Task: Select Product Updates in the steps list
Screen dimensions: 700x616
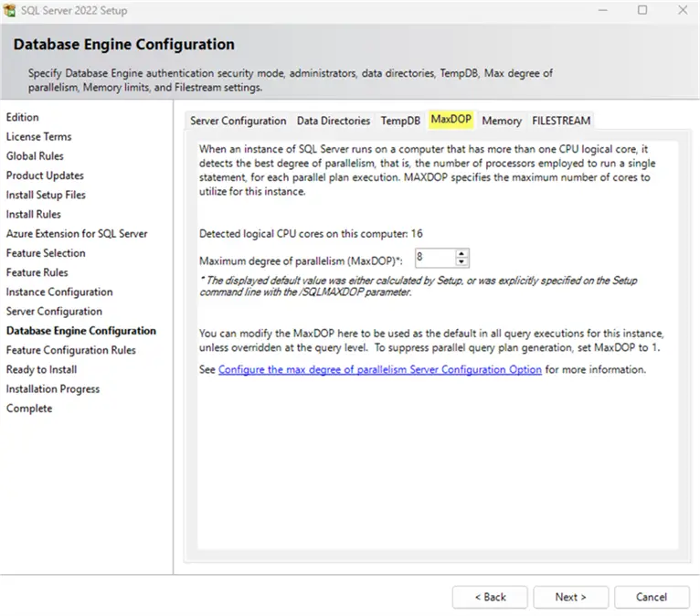Action: tap(45, 175)
